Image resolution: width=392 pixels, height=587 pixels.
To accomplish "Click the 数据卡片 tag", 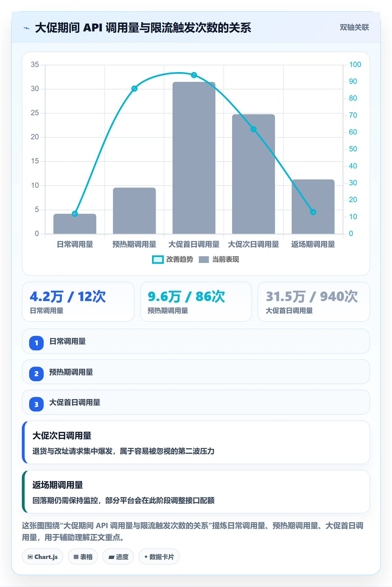I will [x=159, y=557].
